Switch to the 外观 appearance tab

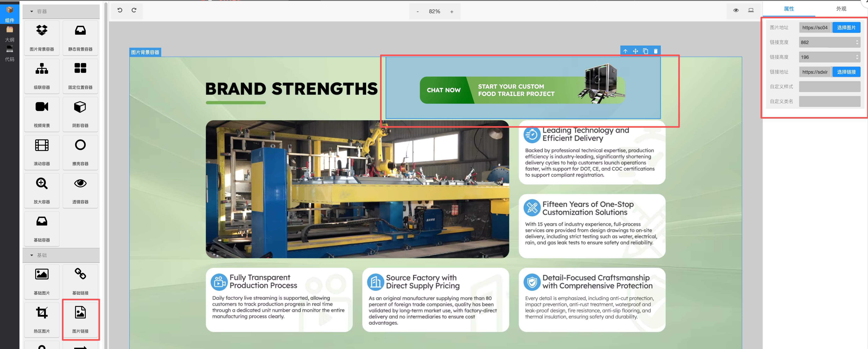pos(841,9)
